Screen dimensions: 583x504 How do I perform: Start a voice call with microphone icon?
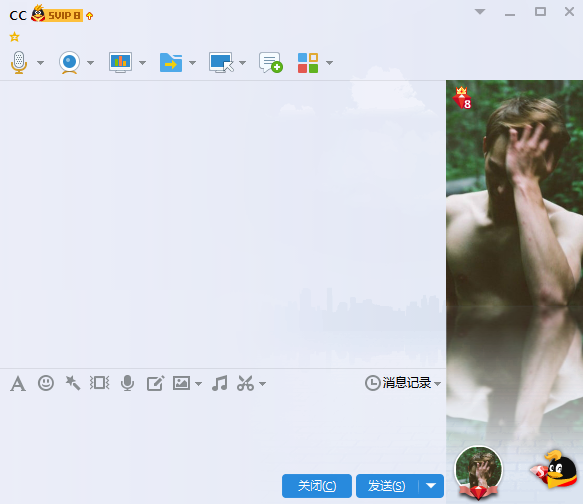coord(19,62)
